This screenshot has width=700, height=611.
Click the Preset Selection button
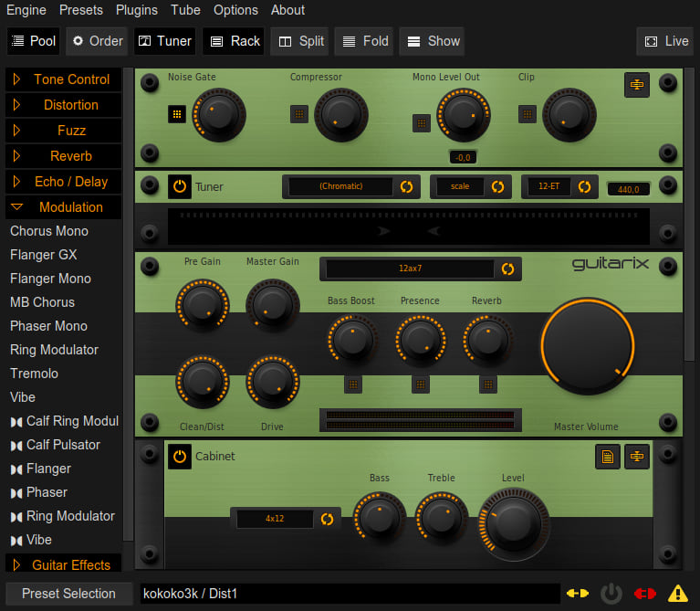click(68, 594)
